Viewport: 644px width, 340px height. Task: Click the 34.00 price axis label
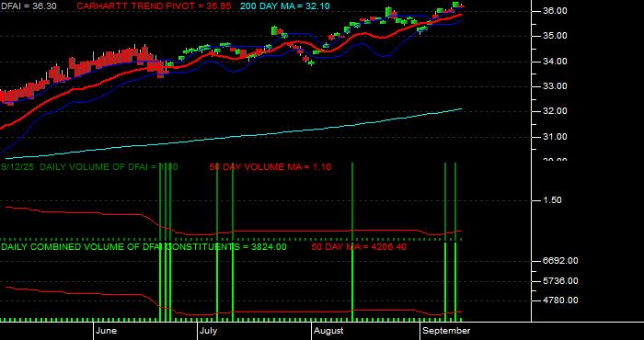click(555, 62)
